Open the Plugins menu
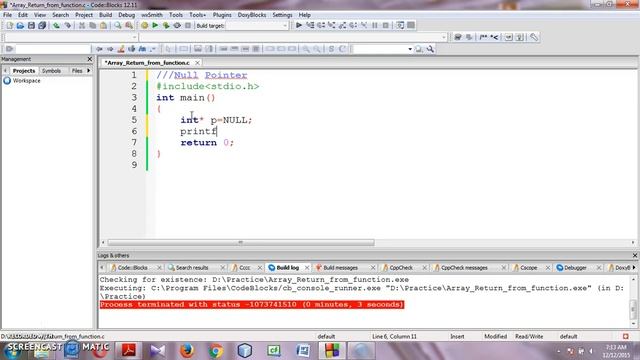Image resolution: width=640 pixels, height=360 pixels. [x=222, y=15]
